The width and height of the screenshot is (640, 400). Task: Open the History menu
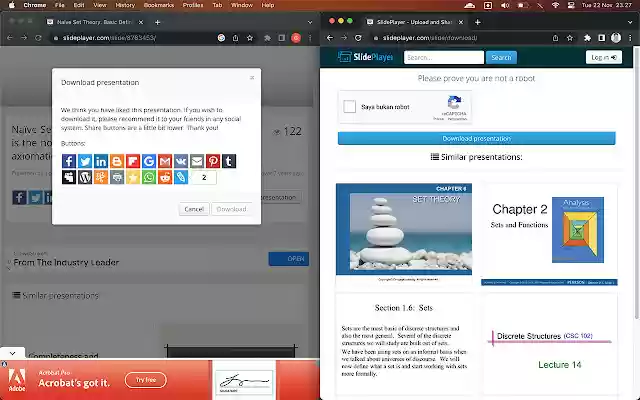click(125, 5)
